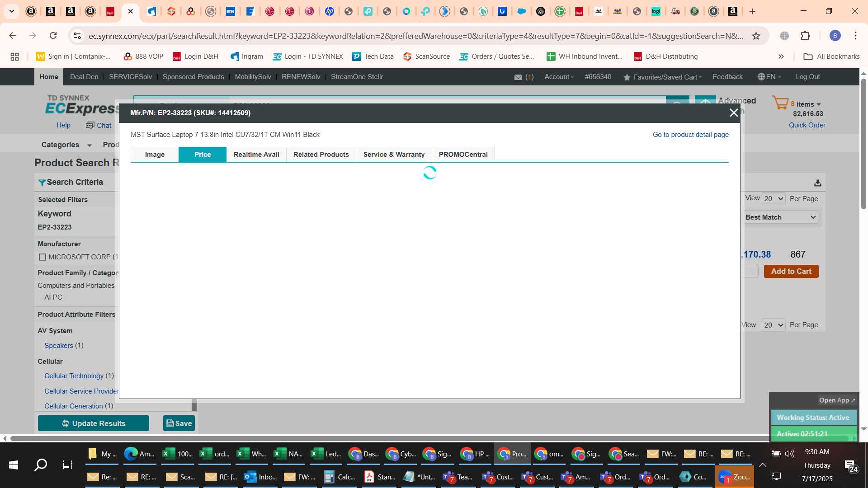Click the Chat link in the header
Image resolution: width=868 pixels, height=488 pixels.
coord(99,126)
